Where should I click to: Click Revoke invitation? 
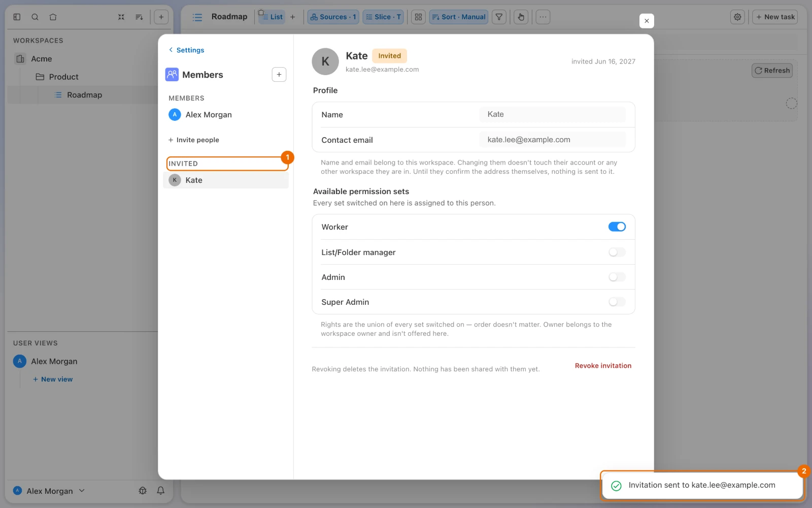pyautogui.click(x=603, y=366)
